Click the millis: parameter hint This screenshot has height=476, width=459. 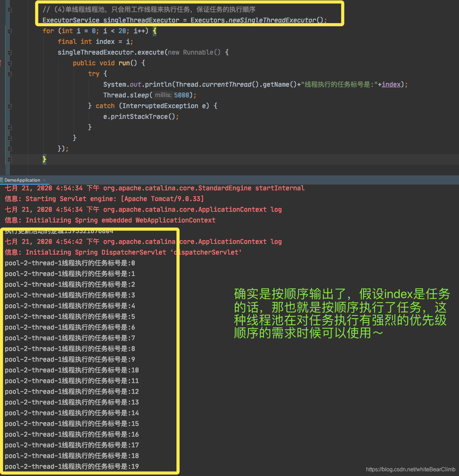163,95
